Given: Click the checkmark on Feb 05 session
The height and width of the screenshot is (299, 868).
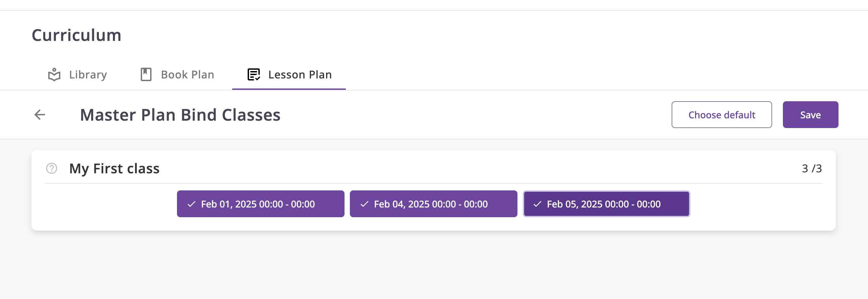Looking at the screenshot, I should 538,204.
